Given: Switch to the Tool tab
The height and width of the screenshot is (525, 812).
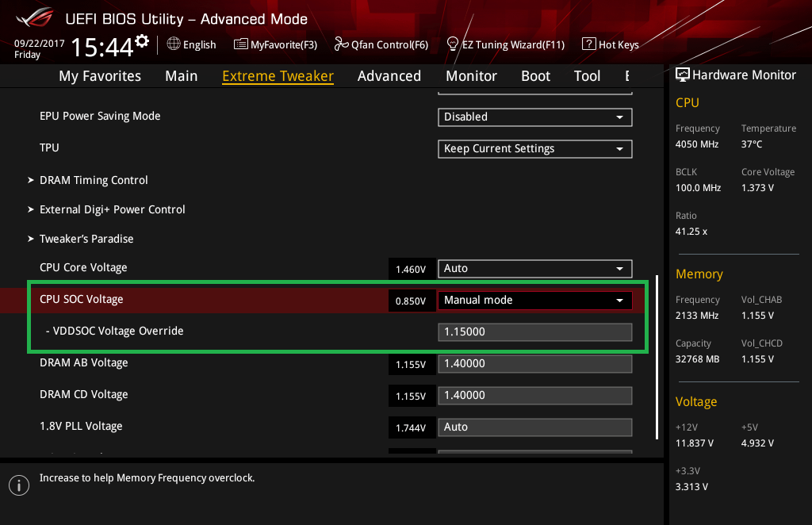Looking at the screenshot, I should click(588, 76).
